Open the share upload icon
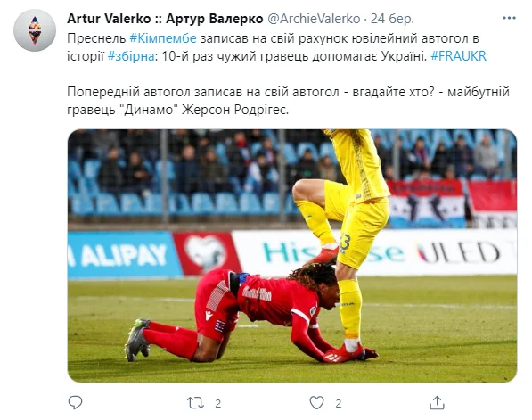Image resolution: width=532 pixels, height=420 pixels. point(437,403)
